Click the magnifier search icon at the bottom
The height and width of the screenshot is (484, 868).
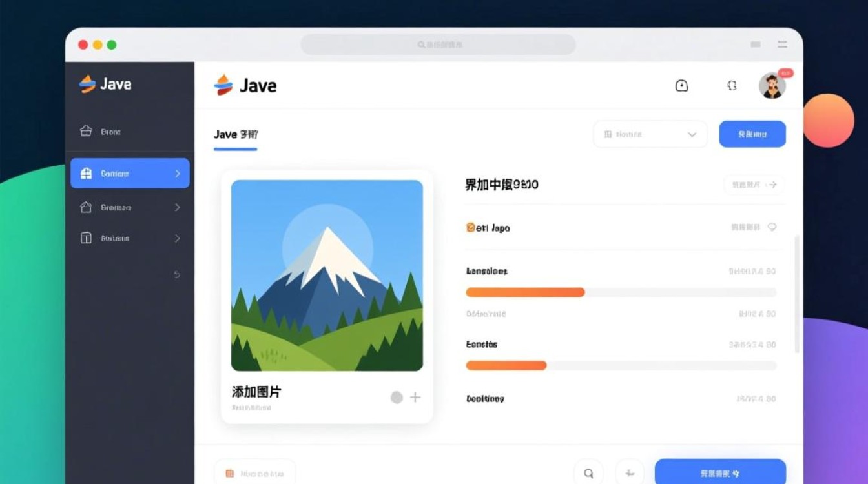[x=589, y=473]
